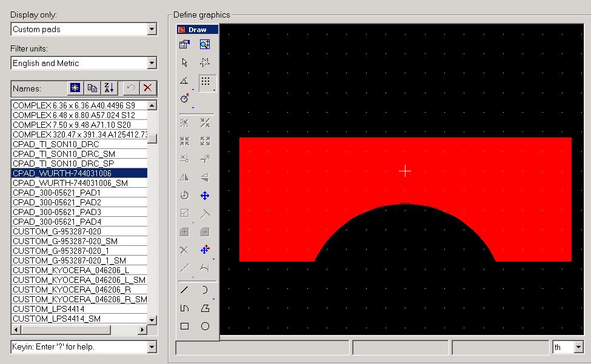Select the Arc drawing tool
Viewport: 591px width, 364px height.
[205, 290]
